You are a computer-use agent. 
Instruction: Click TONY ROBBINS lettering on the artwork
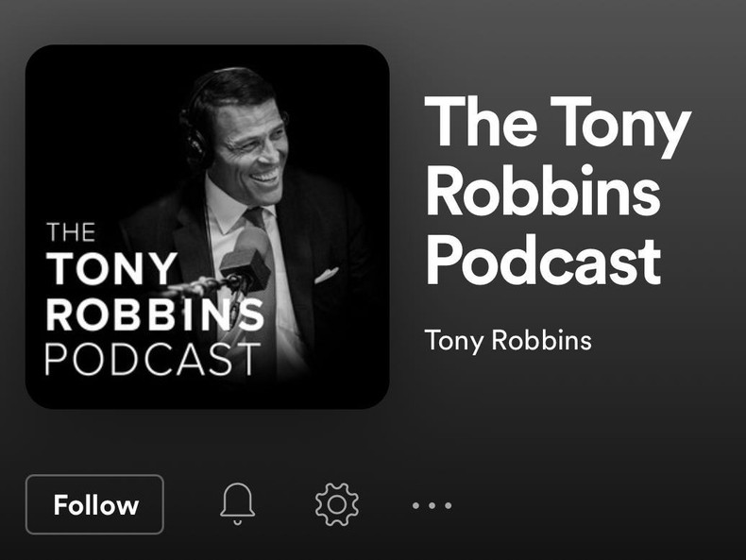coord(155,291)
